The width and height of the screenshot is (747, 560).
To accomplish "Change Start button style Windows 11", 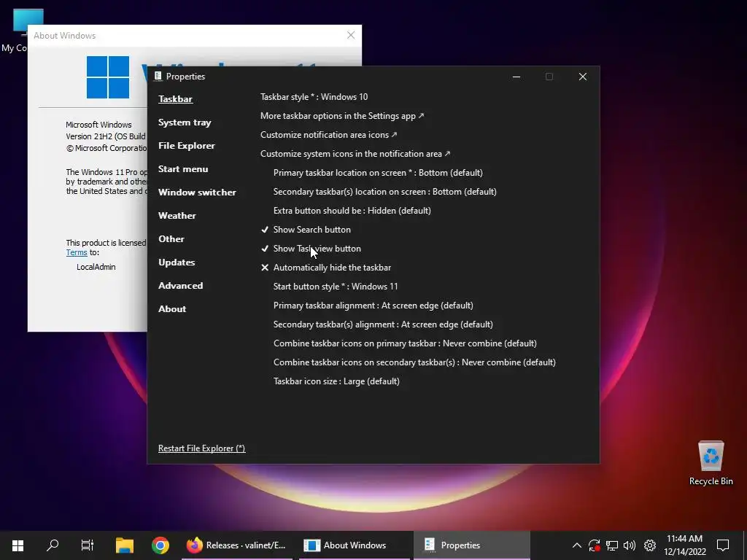I will [x=336, y=287].
